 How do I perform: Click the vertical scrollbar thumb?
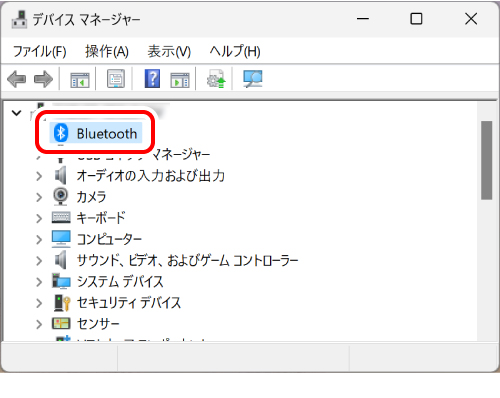click(487, 160)
